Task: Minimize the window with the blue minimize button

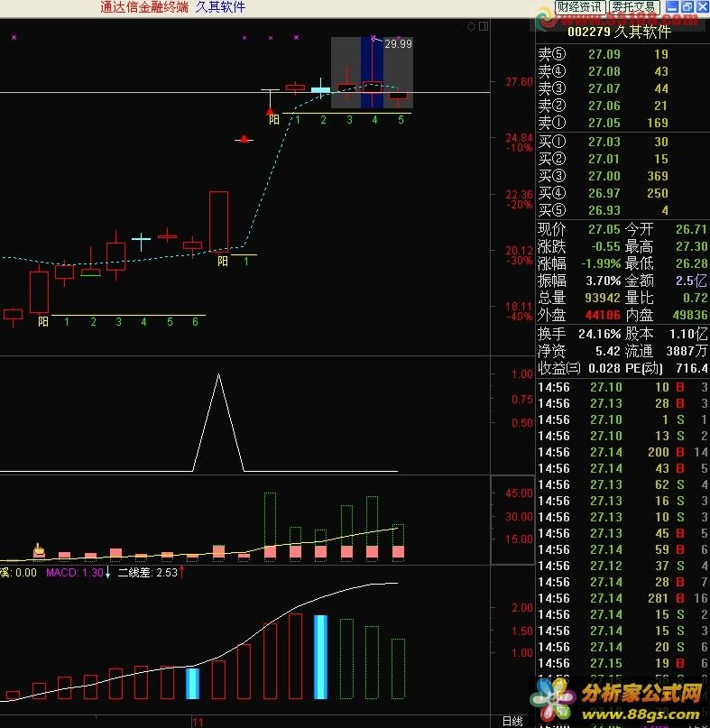Action: pyautogui.click(x=672, y=6)
